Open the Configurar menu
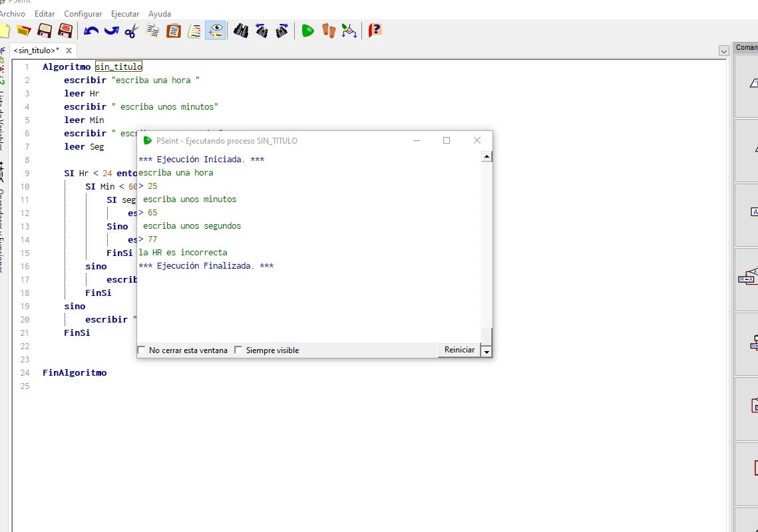This screenshot has width=758, height=532. coord(83,14)
